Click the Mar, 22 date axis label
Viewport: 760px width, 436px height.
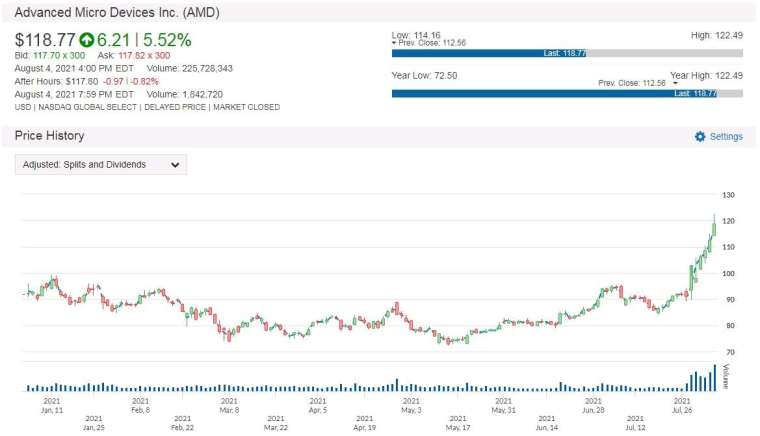[x=276, y=423]
